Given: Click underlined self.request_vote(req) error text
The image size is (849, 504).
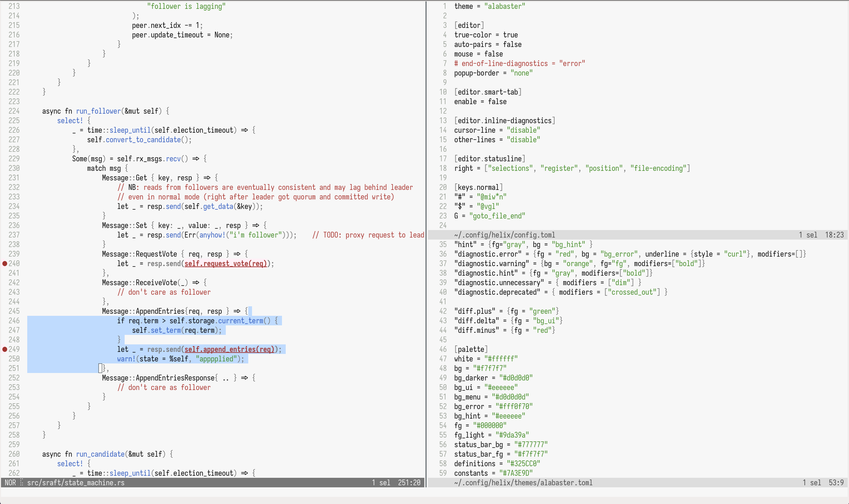Looking at the screenshot, I should click(x=226, y=263).
